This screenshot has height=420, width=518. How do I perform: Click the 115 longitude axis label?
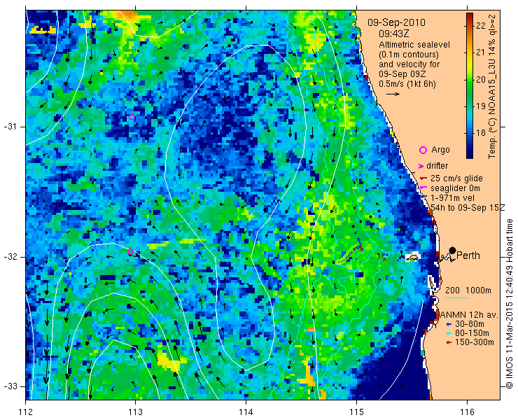pos(356,412)
